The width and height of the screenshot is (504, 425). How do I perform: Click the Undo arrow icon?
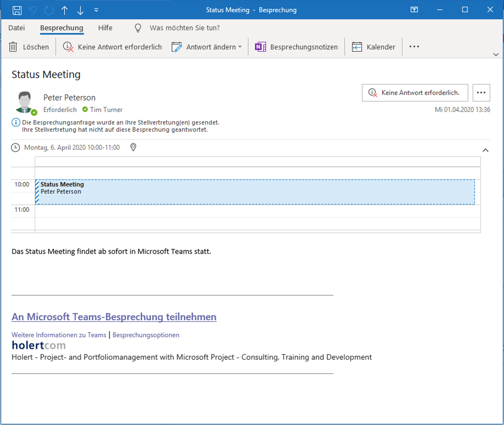point(33,10)
